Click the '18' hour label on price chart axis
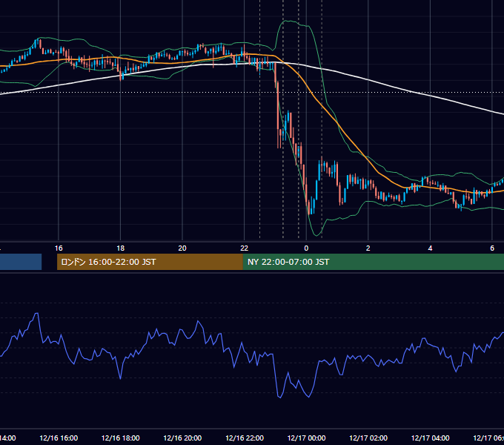Screen dimensions: 504x445 tap(121, 248)
